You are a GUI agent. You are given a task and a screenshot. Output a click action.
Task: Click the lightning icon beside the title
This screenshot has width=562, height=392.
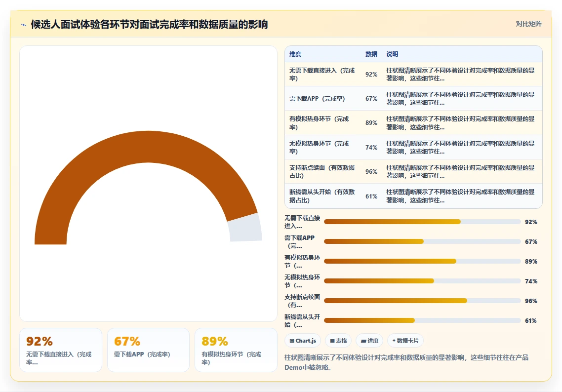tap(24, 25)
